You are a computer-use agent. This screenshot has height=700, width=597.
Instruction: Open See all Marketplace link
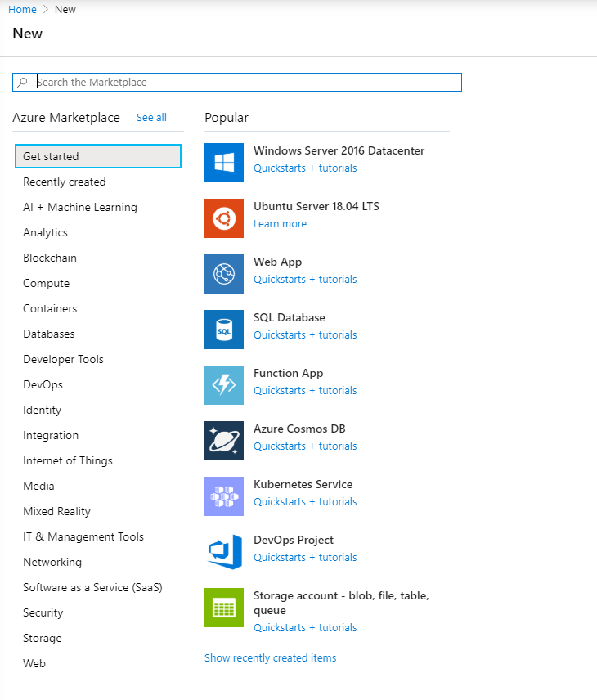(x=151, y=118)
